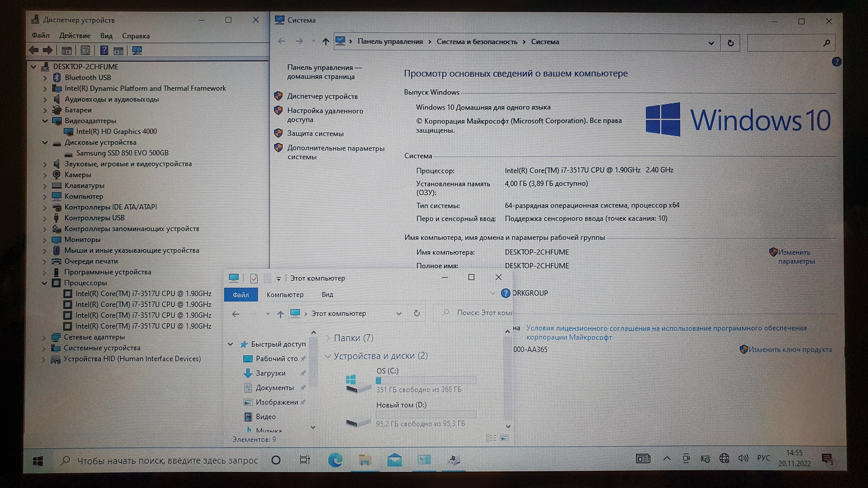Click the Help icon in Device Manager toolbar
This screenshot has width=868, height=488.
point(104,50)
